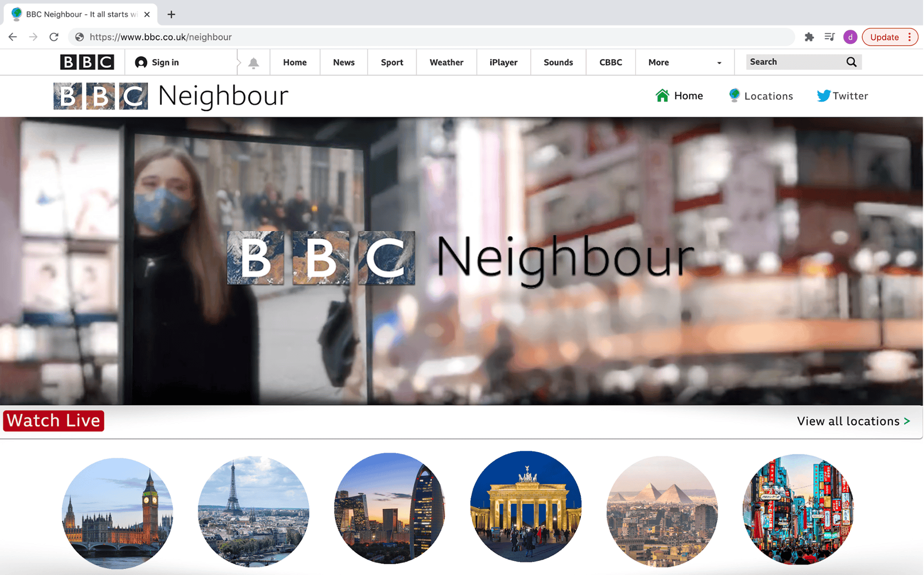Close the BBC Neighbour browser tab
Screen dimensions: 924x575
pos(147,14)
